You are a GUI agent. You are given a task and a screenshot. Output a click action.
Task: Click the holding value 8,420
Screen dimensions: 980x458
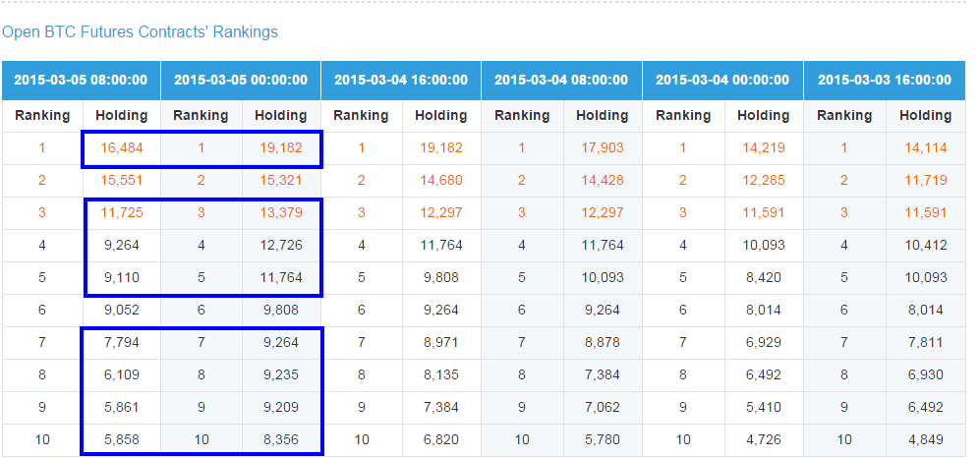tap(763, 277)
